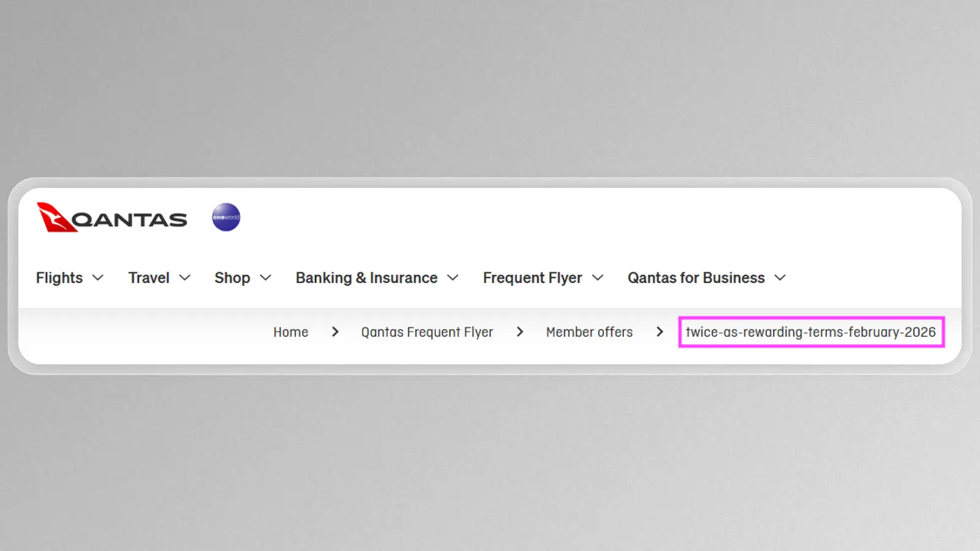Open the Flights menu
Image resolution: width=980 pixels, height=551 pixels.
tap(59, 278)
